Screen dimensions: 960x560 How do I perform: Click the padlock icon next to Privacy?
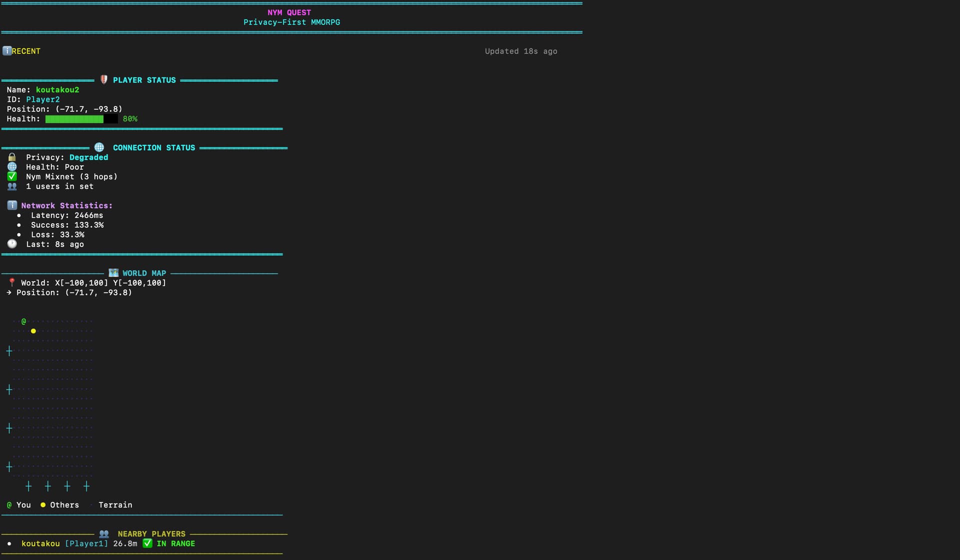(x=12, y=157)
